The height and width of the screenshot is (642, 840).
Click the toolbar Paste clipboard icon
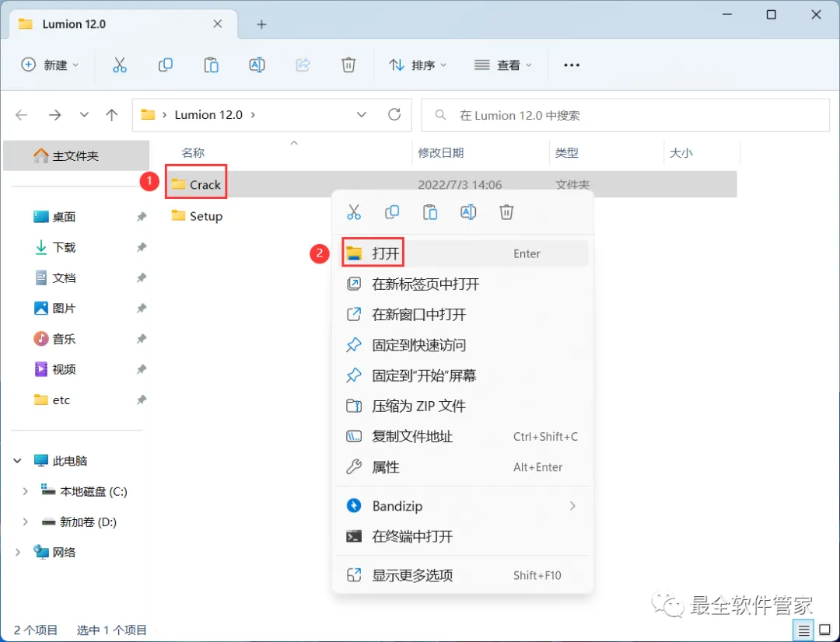pyautogui.click(x=211, y=65)
